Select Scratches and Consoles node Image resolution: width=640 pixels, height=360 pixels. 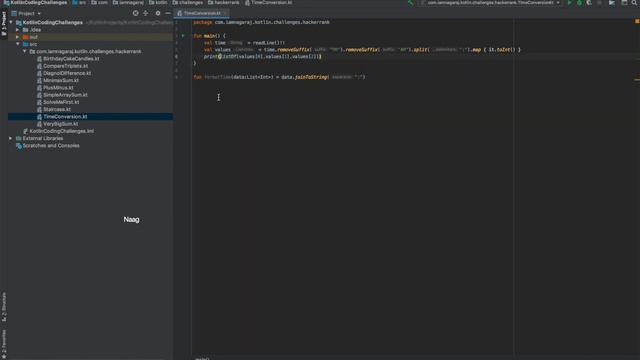pyautogui.click(x=51, y=146)
